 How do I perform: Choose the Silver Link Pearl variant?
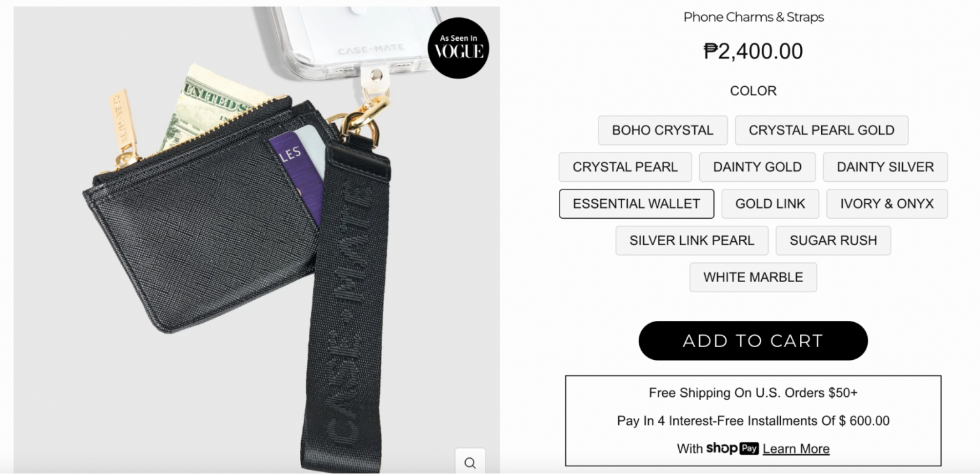(692, 241)
